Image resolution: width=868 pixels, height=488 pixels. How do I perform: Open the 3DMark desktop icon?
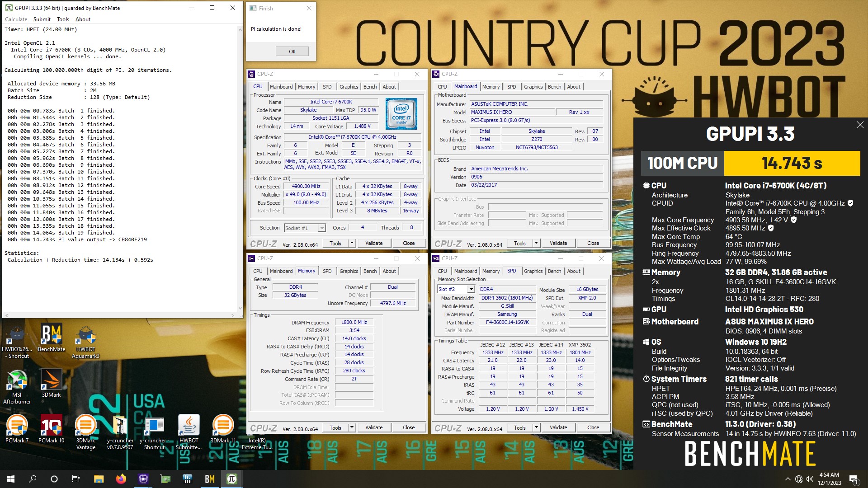pyautogui.click(x=52, y=384)
